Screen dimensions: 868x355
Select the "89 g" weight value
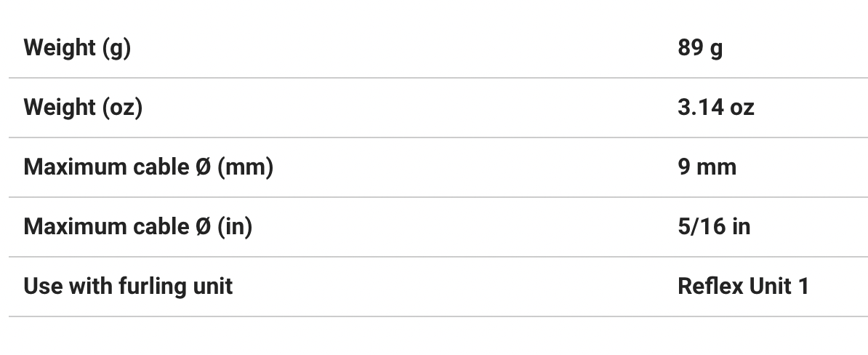[x=699, y=48]
